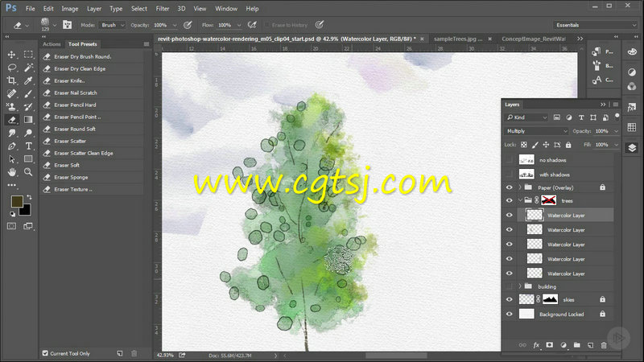This screenshot has height=362, width=644.
Task: Select the Clone Stamp tool
Action: tap(11, 107)
